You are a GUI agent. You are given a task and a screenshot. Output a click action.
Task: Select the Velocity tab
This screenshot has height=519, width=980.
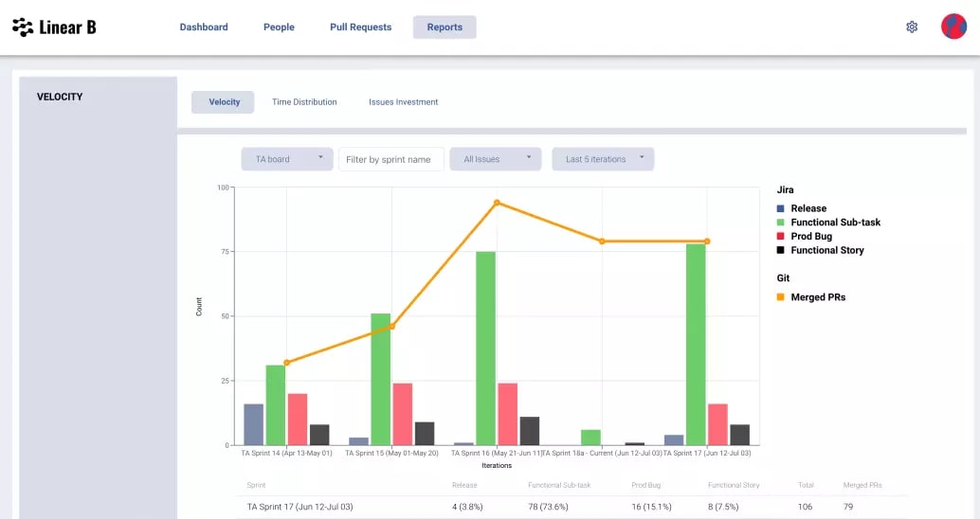click(223, 101)
